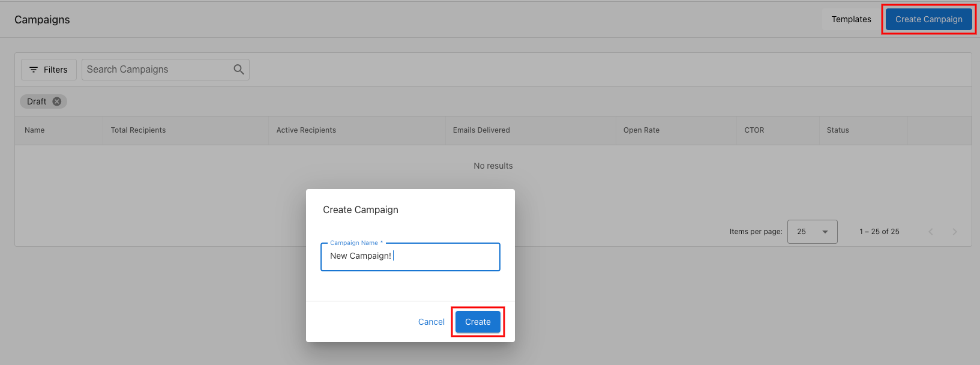Click the Create Campaign button in header
The image size is (980, 365).
tap(928, 19)
